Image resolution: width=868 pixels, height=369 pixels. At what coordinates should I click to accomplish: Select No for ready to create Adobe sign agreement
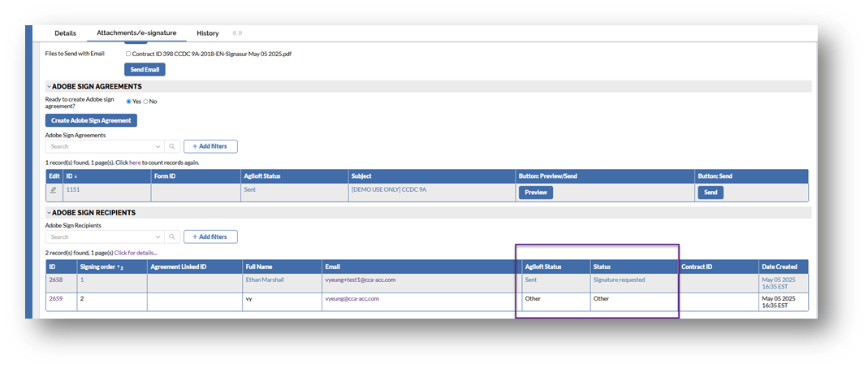pos(145,102)
